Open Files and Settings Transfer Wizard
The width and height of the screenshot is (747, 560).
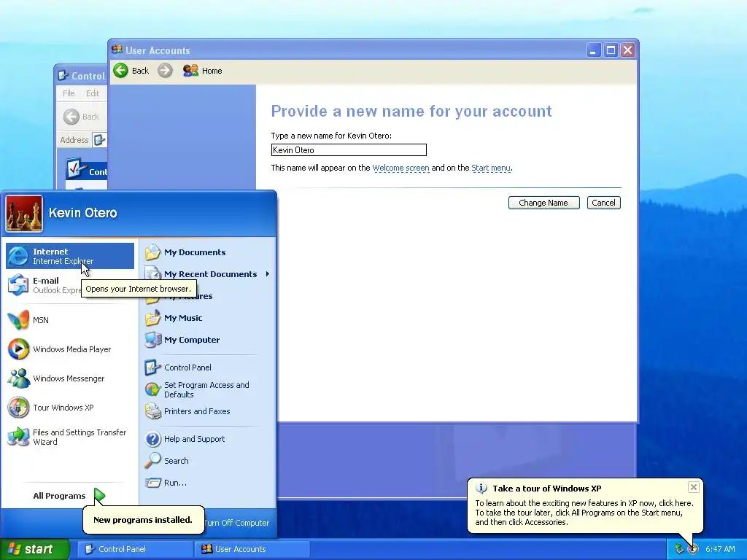(x=70, y=437)
